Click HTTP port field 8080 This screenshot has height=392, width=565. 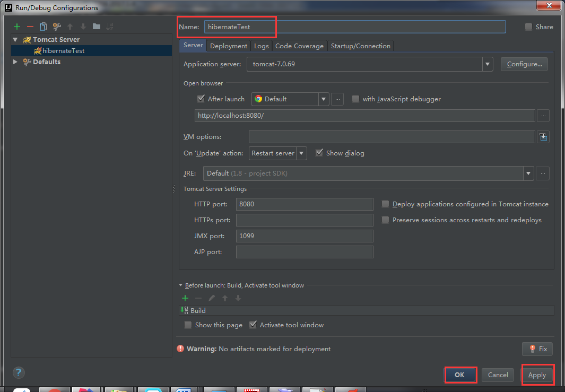(305, 204)
